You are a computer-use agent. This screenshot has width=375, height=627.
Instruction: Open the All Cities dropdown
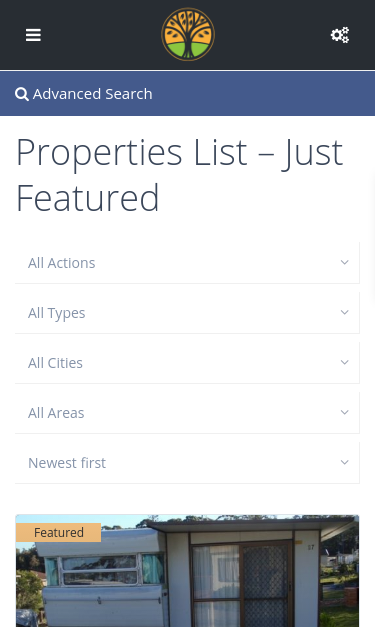coord(188,363)
